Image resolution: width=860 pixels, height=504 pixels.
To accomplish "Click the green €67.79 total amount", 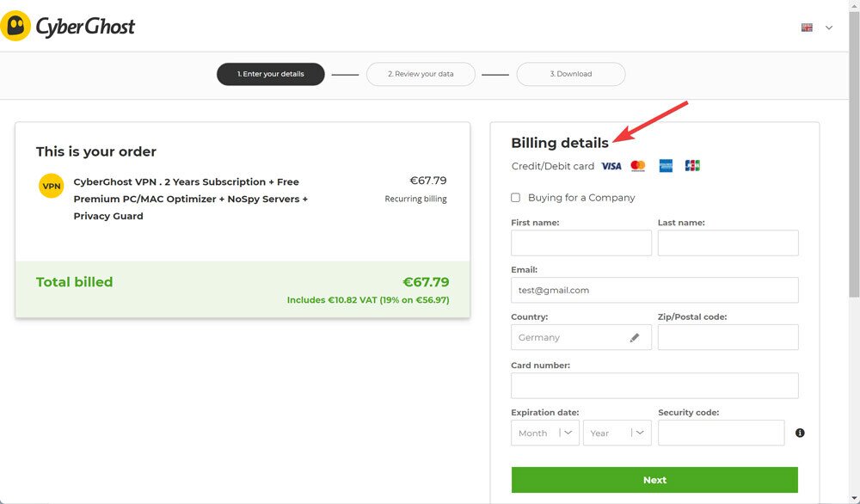I will tap(427, 282).
